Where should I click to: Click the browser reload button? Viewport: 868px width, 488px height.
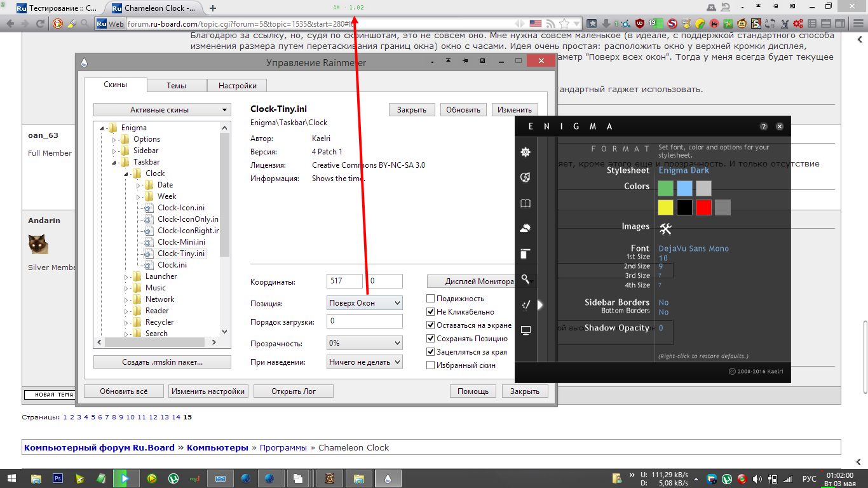click(x=41, y=24)
